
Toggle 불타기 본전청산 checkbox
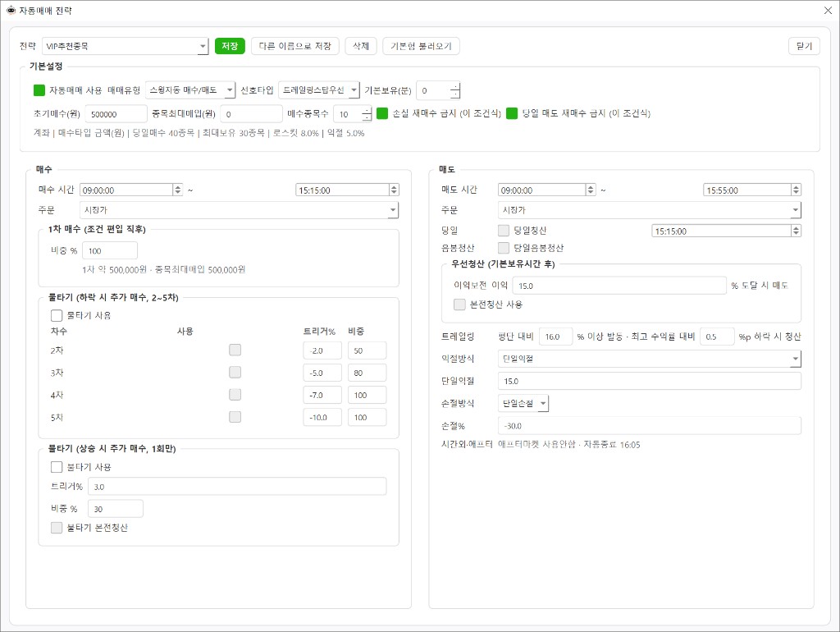click(57, 528)
